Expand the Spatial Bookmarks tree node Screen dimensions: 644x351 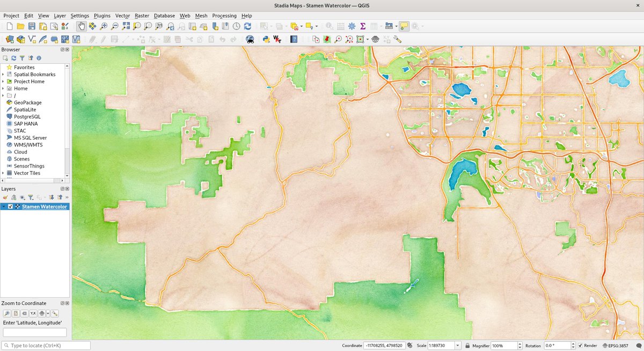click(x=3, y=74)
